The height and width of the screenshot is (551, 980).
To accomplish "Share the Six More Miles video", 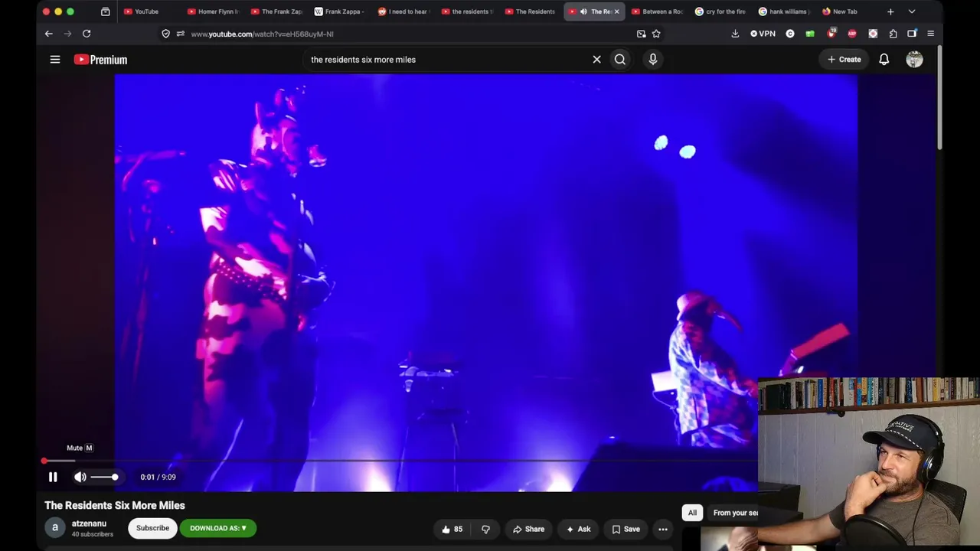I will (528, 529).
